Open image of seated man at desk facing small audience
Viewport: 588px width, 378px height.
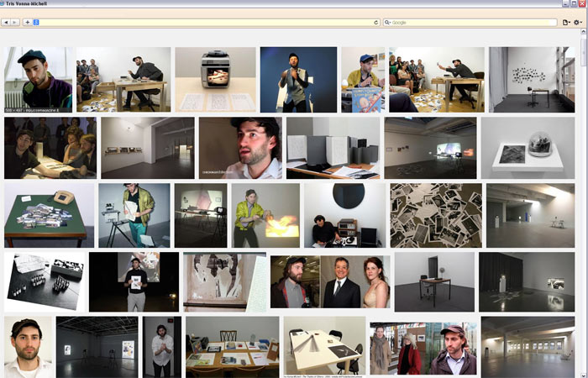(x=123, y=80)
